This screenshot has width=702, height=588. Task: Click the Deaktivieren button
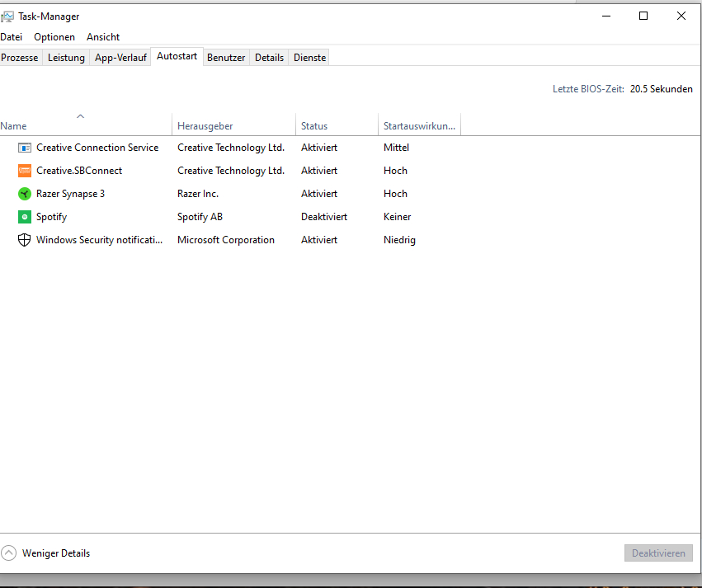click(x=658, y=553)
